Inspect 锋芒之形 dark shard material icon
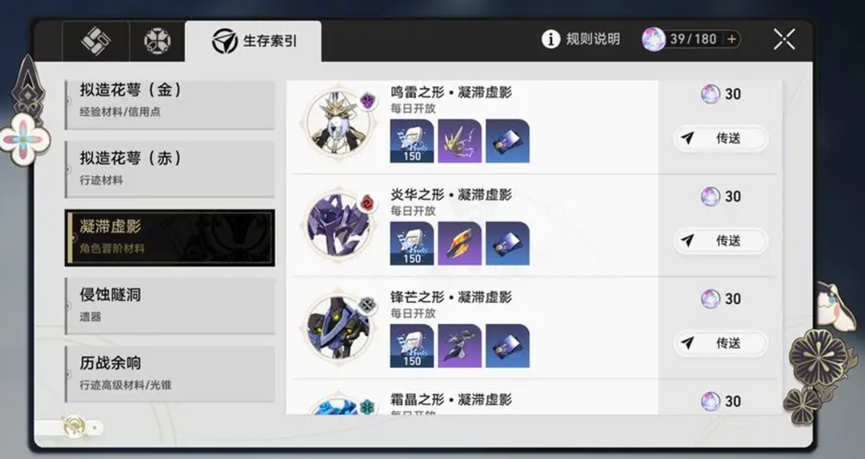 [x=460, y=346]
